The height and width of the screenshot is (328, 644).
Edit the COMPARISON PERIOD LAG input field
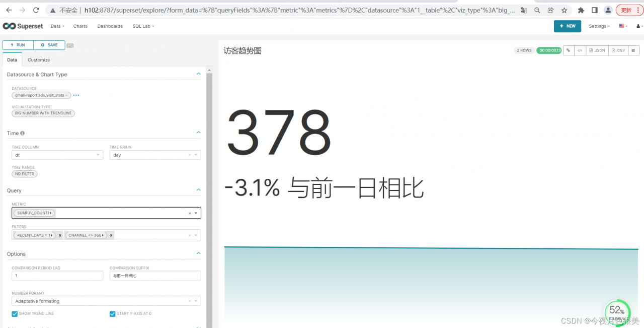57,276
